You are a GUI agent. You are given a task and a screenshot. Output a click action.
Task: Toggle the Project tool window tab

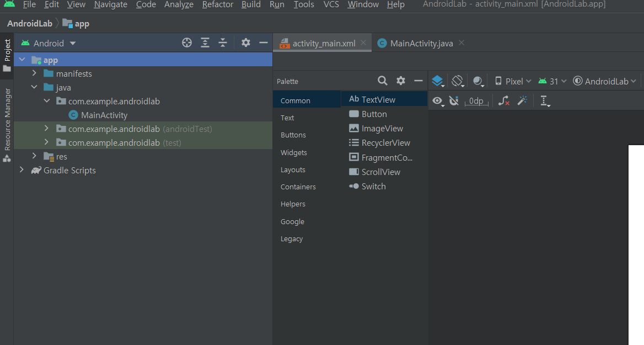coord(7,55)
